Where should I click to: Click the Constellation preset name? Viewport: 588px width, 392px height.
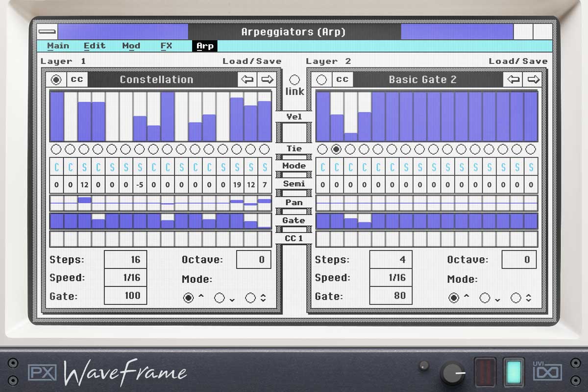tap(156, 79)
